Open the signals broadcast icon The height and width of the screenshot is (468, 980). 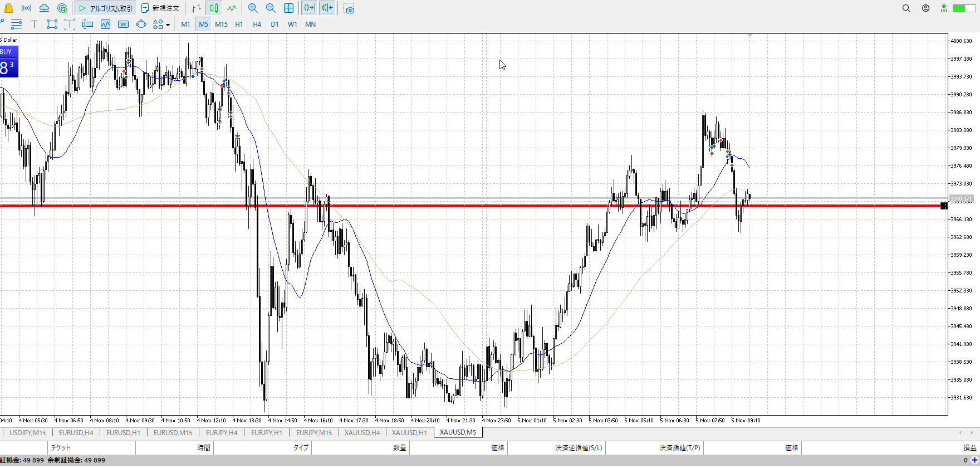[x=26, y=8]
